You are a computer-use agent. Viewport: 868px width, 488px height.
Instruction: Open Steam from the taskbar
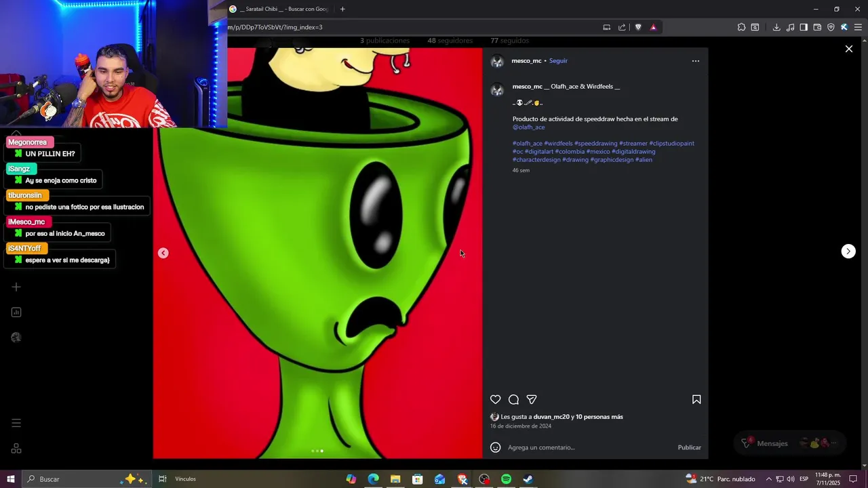[x=528, y=479]
